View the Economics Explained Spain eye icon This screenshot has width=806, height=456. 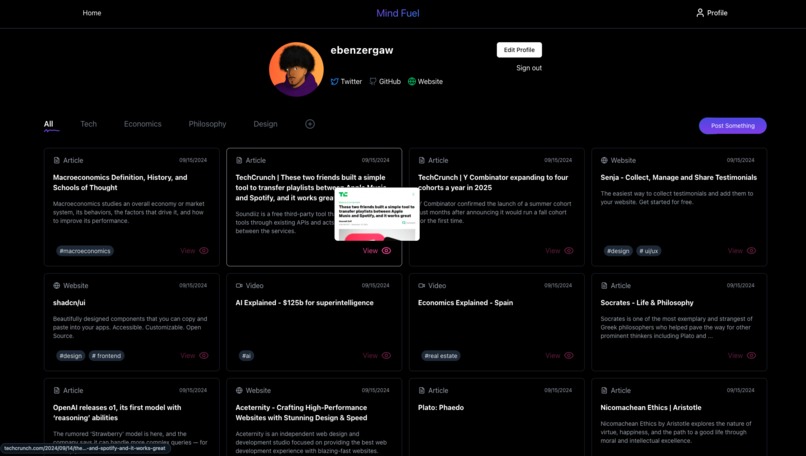click(x=569, y=356)
